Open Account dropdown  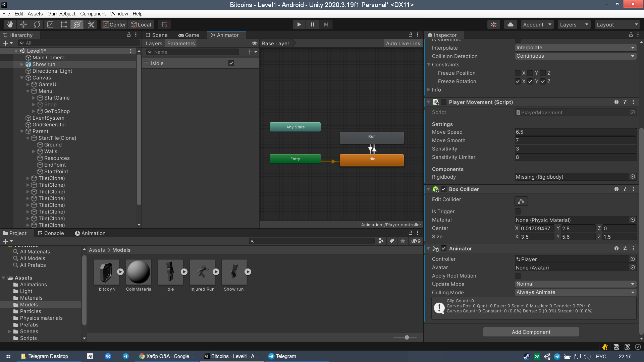point(537,24)
